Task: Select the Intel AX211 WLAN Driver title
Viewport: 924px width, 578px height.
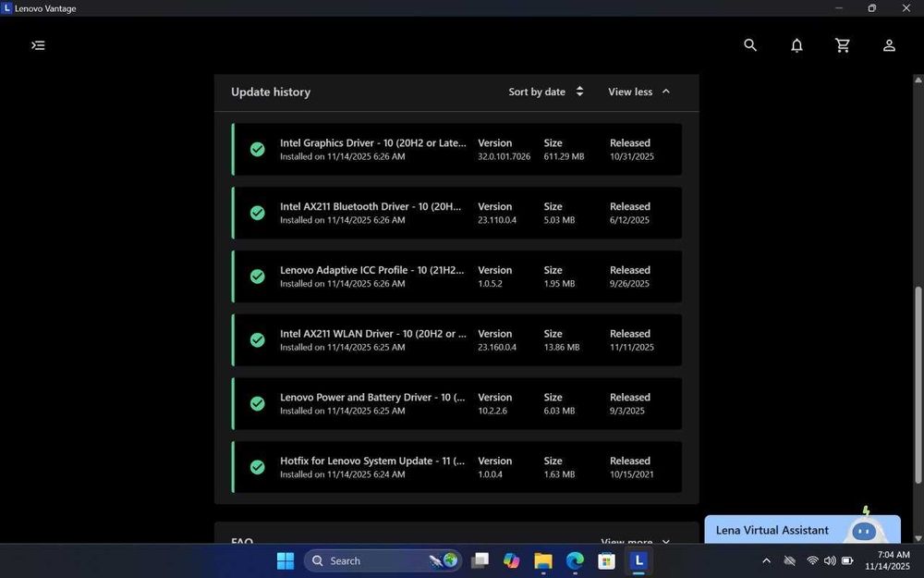Action: (373, 334)
